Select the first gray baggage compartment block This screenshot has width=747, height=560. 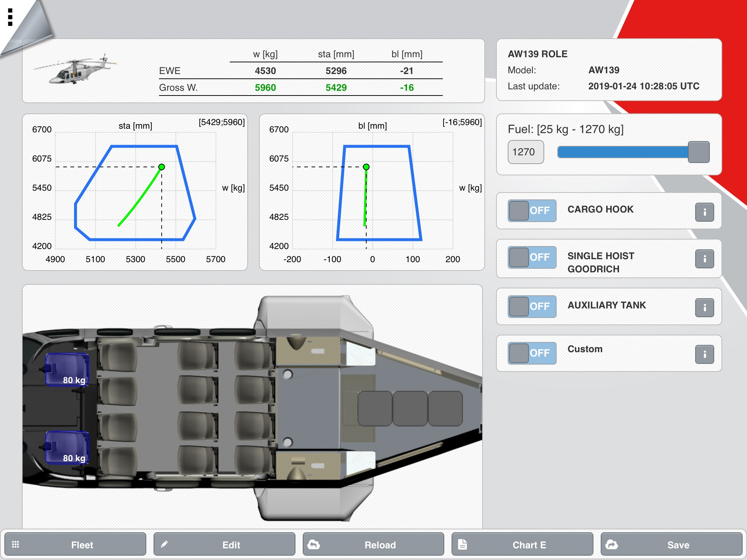(375, 408)
